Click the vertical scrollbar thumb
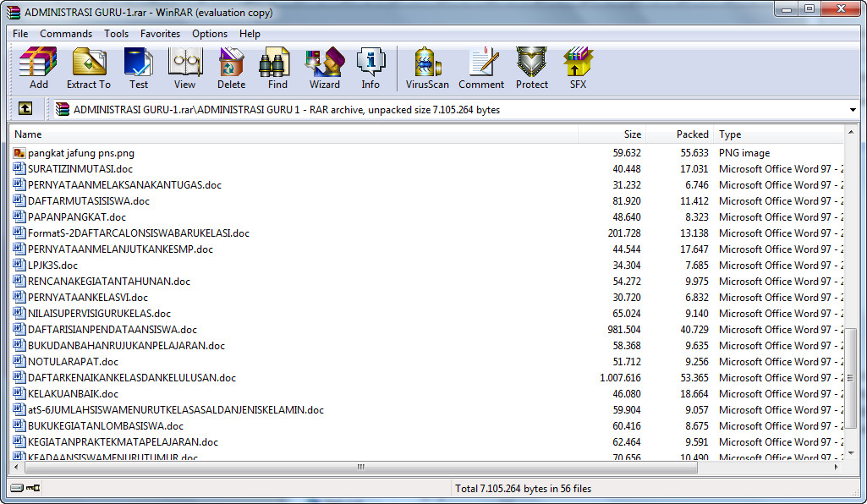The image size is (867, 504). click(850, 378)
